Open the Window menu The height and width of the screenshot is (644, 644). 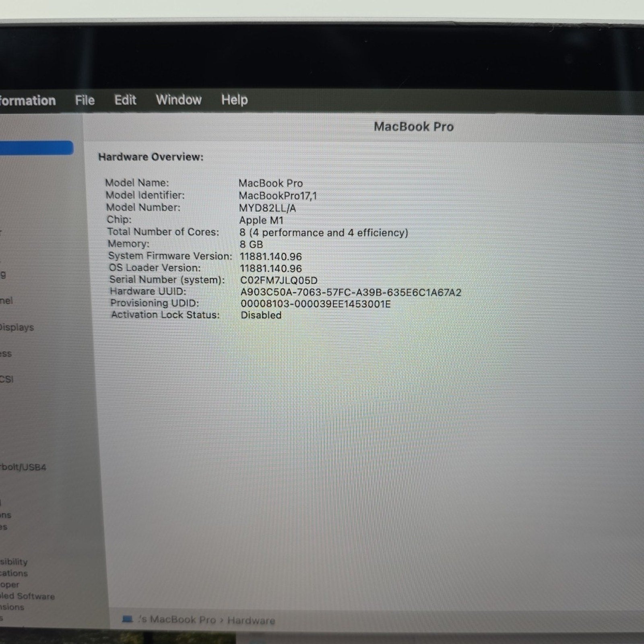(179, 100)
